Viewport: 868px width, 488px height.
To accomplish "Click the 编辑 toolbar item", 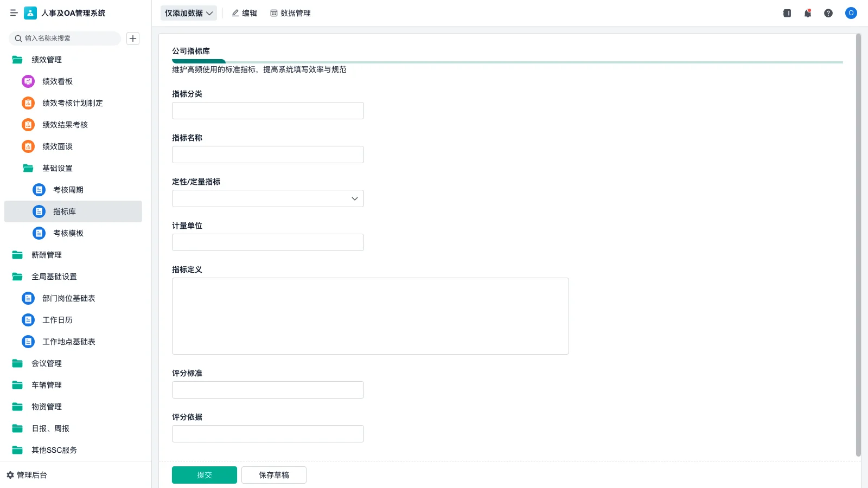I will click(244, 13).
